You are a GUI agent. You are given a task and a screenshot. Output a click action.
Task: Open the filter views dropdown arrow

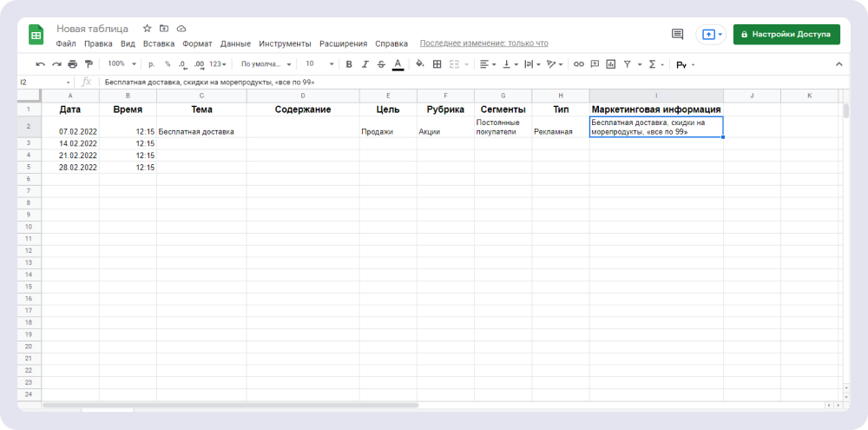[x=640, y=64]
